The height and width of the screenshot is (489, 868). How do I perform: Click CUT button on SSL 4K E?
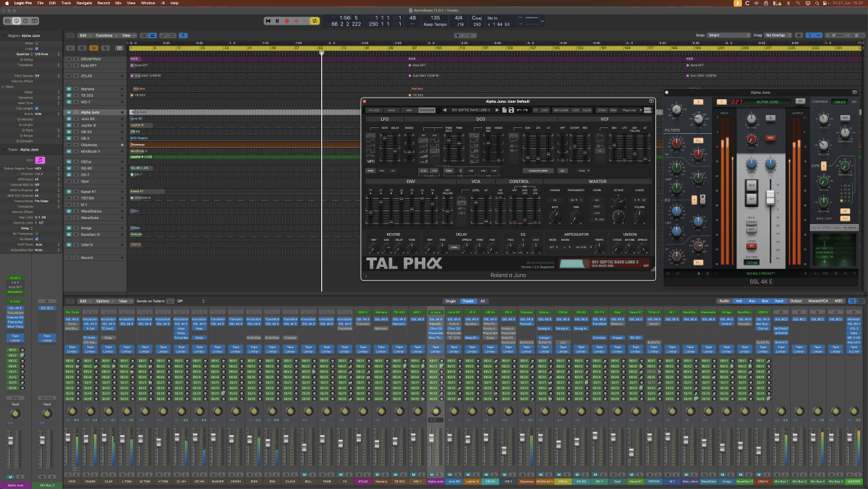[x=752, y=199]
